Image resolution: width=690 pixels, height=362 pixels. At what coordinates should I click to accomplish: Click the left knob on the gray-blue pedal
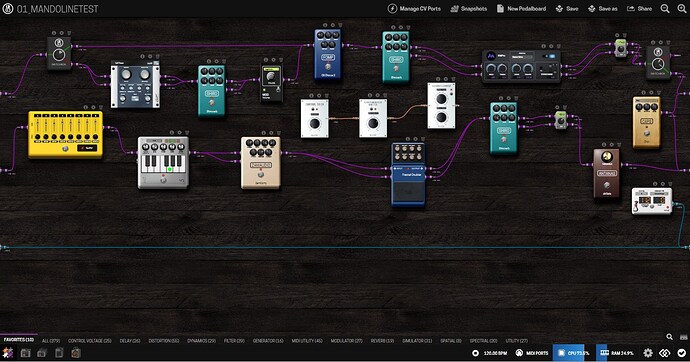coord(126,74)
